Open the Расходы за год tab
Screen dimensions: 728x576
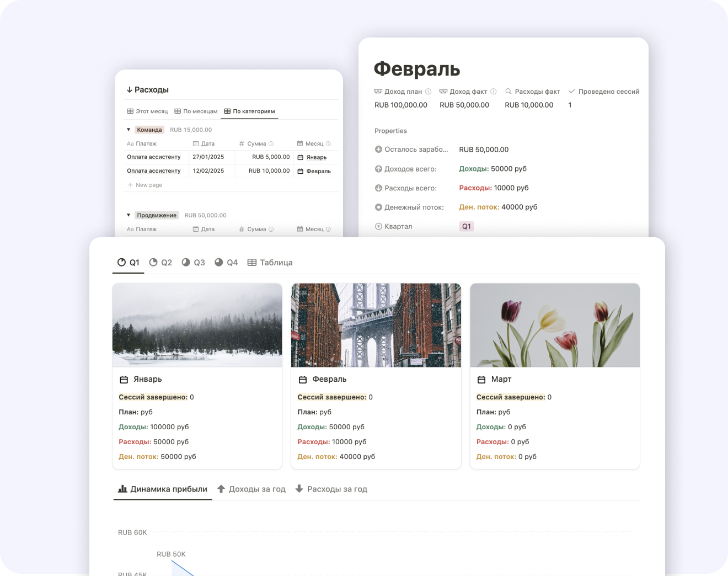tap(331, 489)
